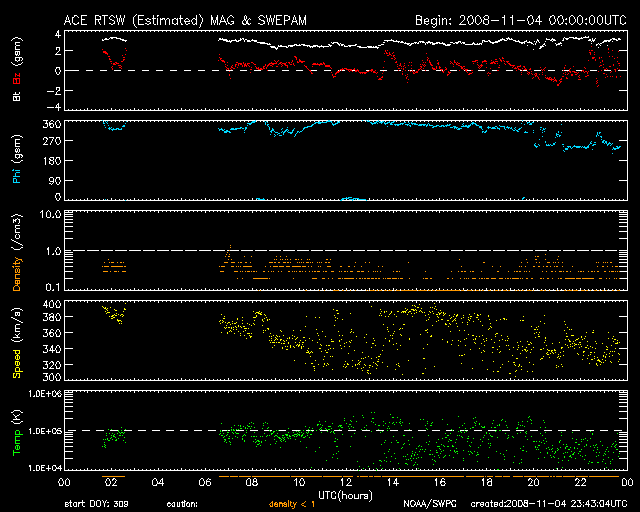Image resolution: width=640 pixels, height=512 pixels.
Task: Click the NOAA/SWPC credit text
Action: pyautogui.click(x=431, y=504)
